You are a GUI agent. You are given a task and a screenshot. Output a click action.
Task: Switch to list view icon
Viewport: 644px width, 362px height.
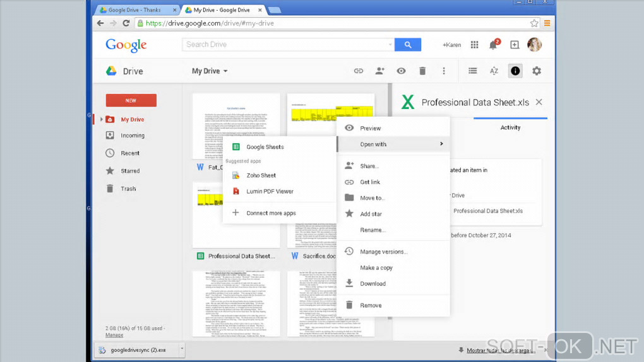(473, 71)
